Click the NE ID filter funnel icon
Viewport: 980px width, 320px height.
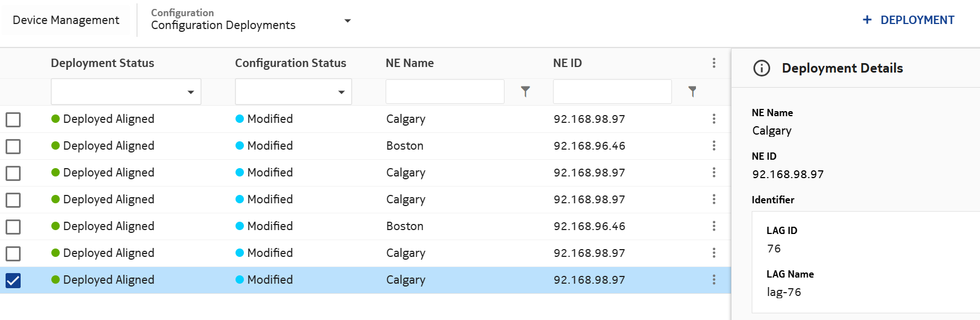pos(692,92)
